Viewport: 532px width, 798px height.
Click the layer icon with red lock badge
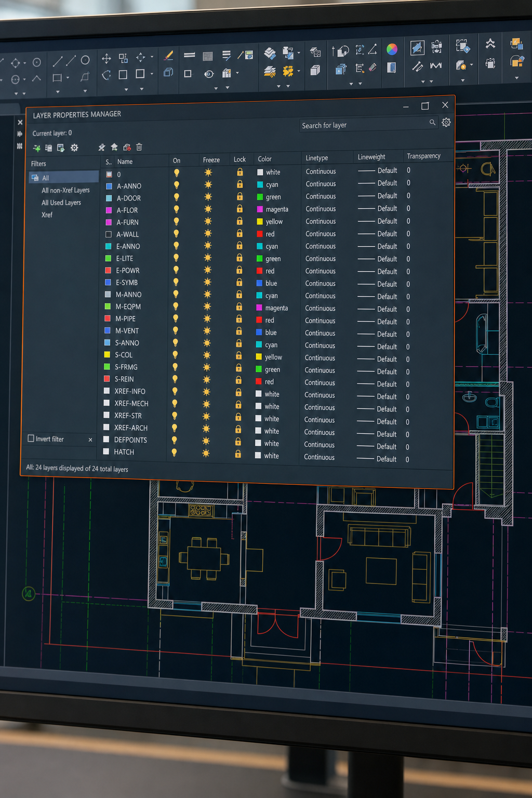[x=127, y=147]
